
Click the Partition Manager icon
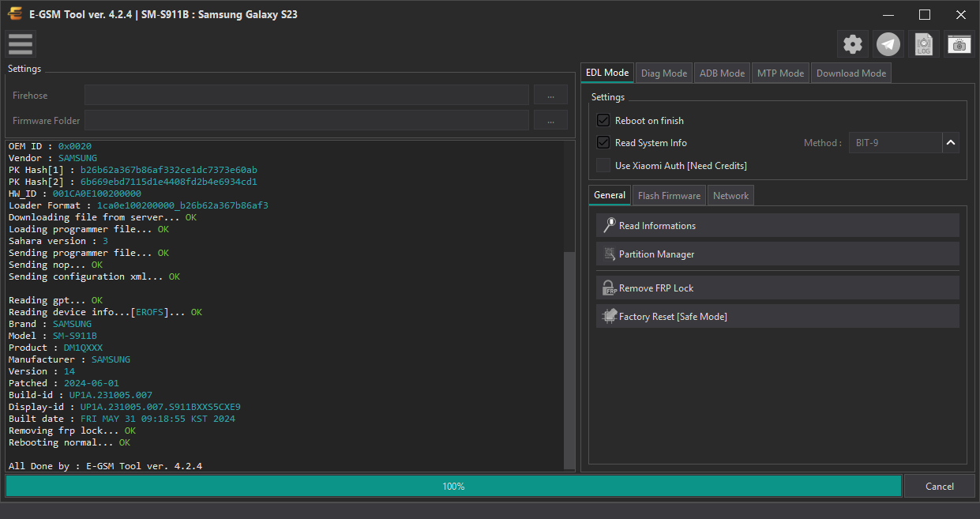point(610,254)
